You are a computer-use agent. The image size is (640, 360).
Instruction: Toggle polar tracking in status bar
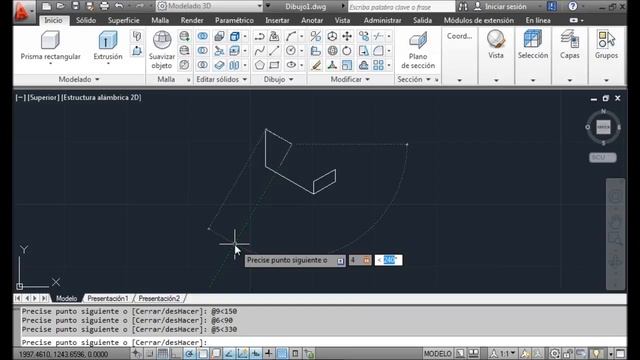pos(189,353)
